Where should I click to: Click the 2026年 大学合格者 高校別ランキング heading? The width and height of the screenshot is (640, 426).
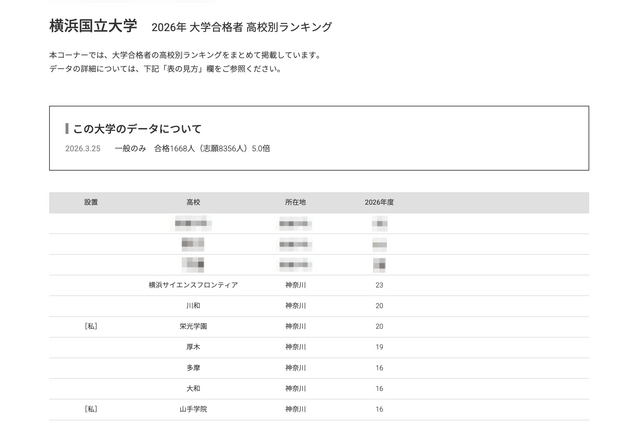tap(242, 27)
